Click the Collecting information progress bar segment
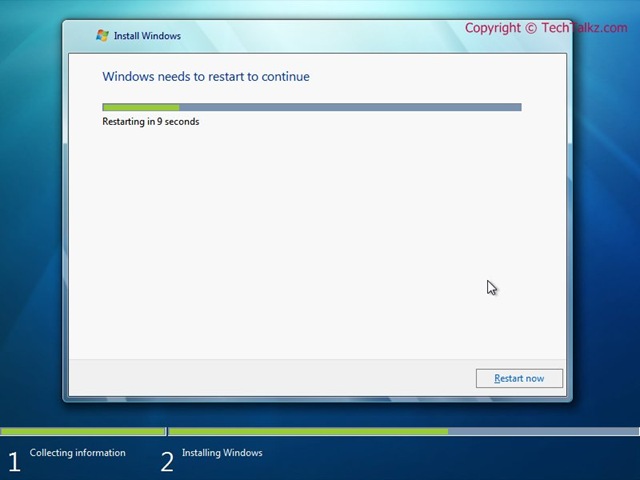Image resolution: width=640 pixels, height=480 pixels. pos(83,431)
